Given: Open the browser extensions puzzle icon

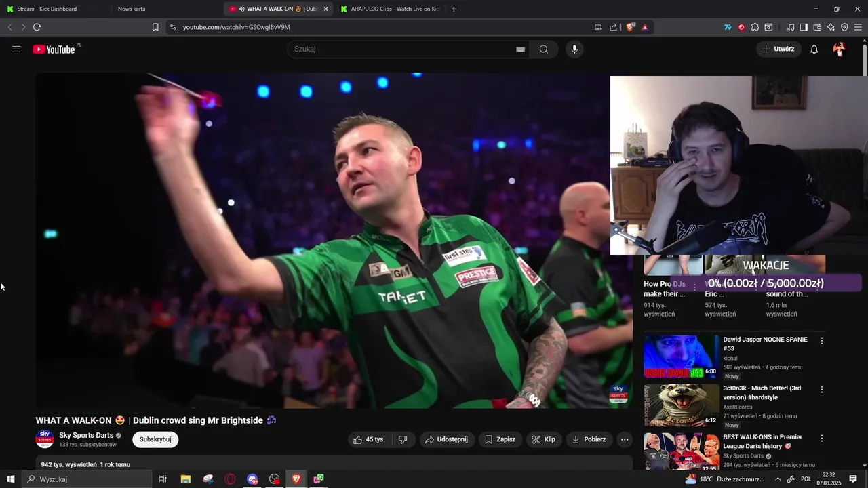Looking at the screenshot, I should point(755,27).
